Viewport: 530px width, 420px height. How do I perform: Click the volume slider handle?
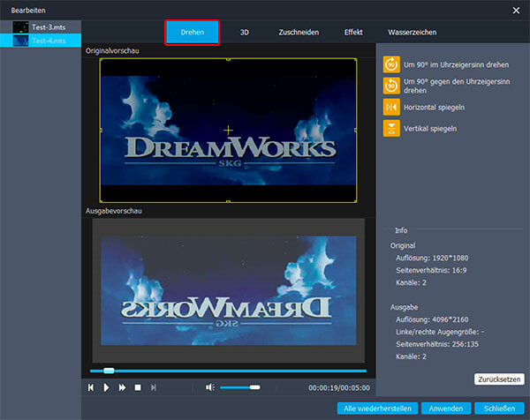(x=255, y=387)
